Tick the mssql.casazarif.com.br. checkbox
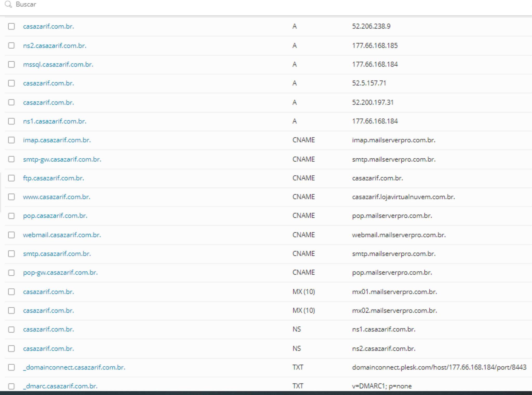 point(11,64)
